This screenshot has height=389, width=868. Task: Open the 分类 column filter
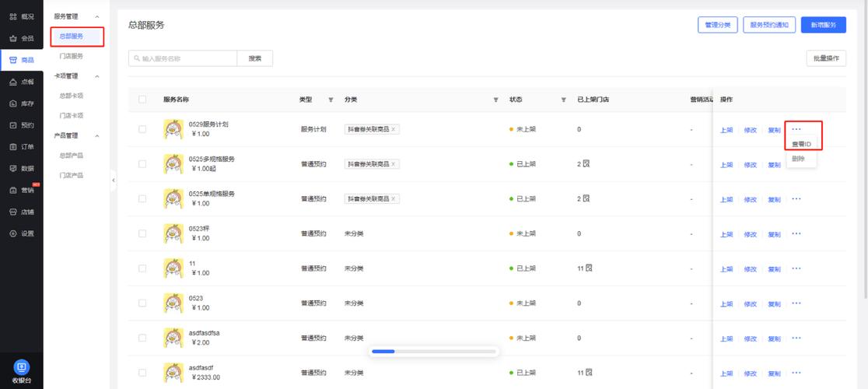tap(496, 100)
